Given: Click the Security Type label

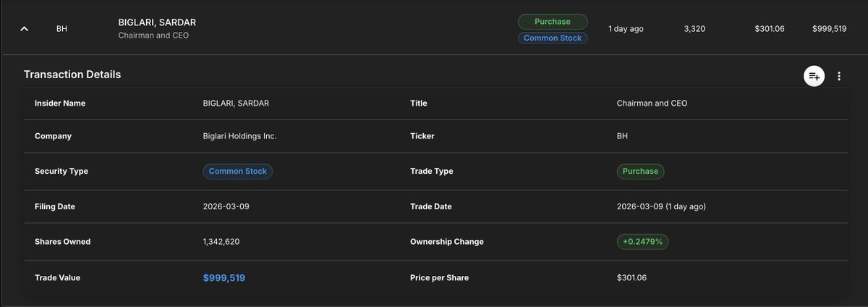Looking at the screenshot, I should tap(61, 172).
